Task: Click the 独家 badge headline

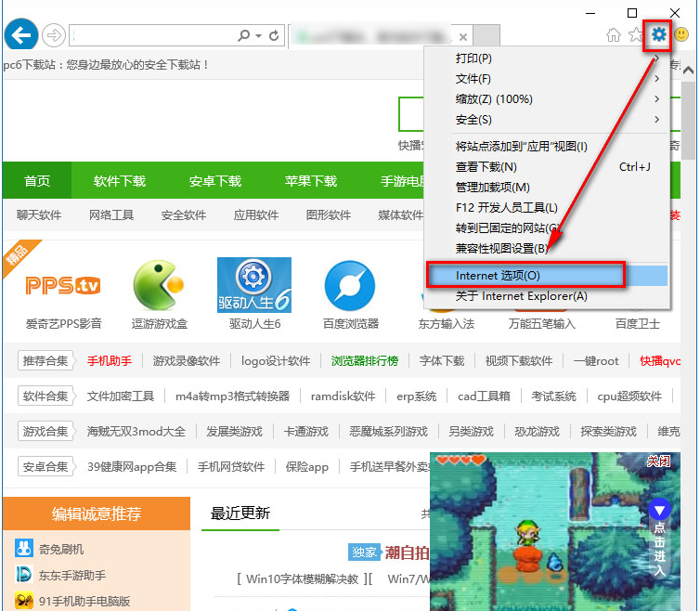Action: point(363,552)
